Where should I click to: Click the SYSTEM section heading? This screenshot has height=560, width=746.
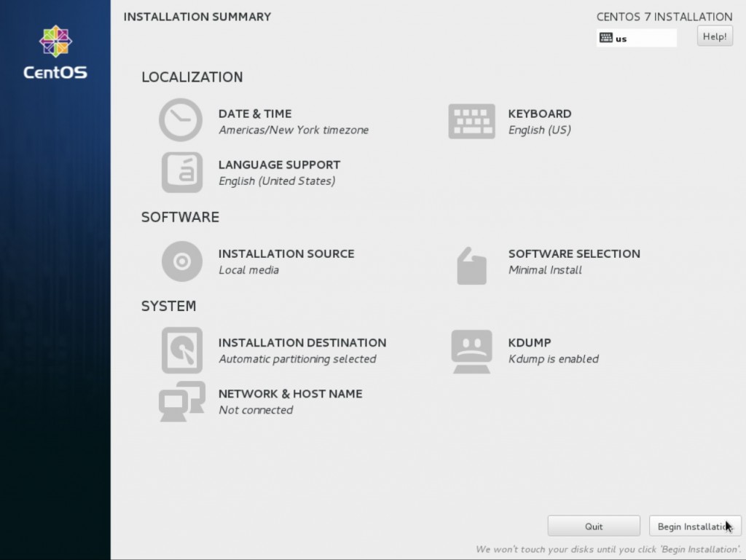tap(168, 306)
